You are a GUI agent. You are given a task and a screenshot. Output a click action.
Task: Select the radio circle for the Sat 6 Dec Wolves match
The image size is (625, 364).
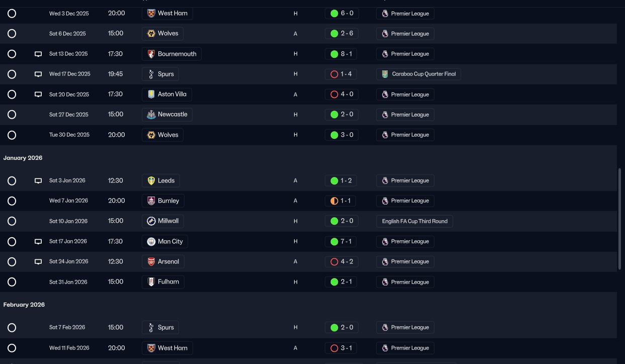coord(12,34)
